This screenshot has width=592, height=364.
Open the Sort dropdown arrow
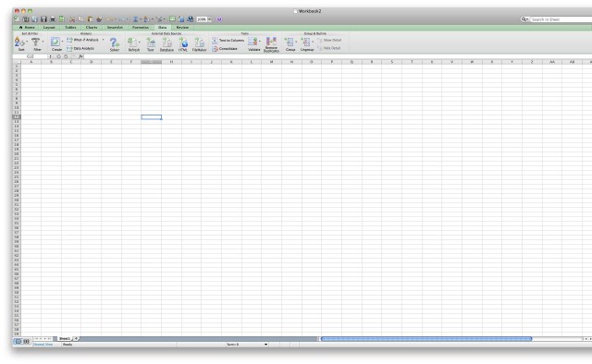[x=27, y=42]
